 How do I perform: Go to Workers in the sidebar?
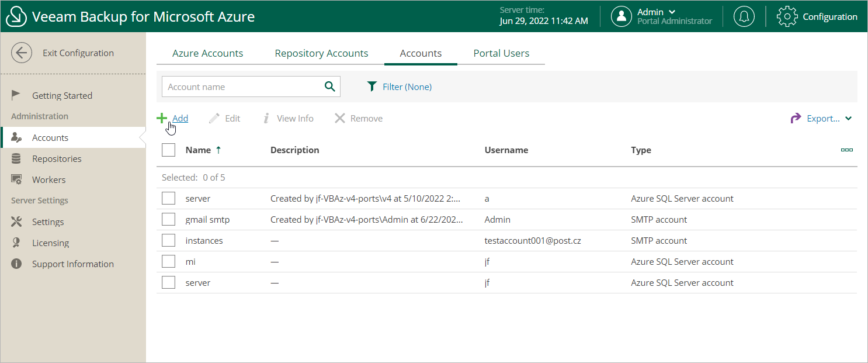click(x=48, y=179)
